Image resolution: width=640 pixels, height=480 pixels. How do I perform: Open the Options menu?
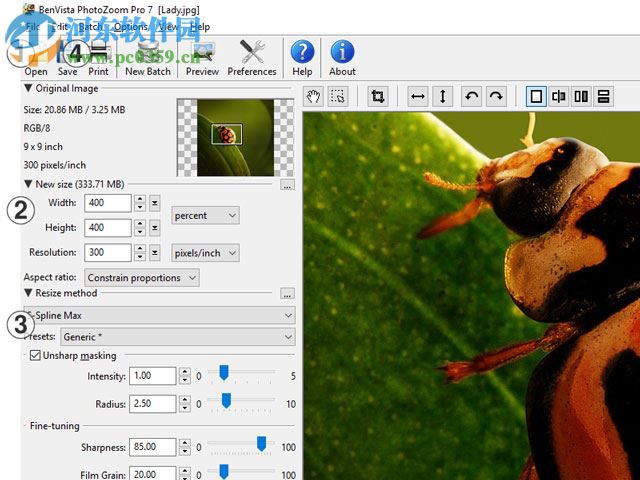click(x=131, y=27)
